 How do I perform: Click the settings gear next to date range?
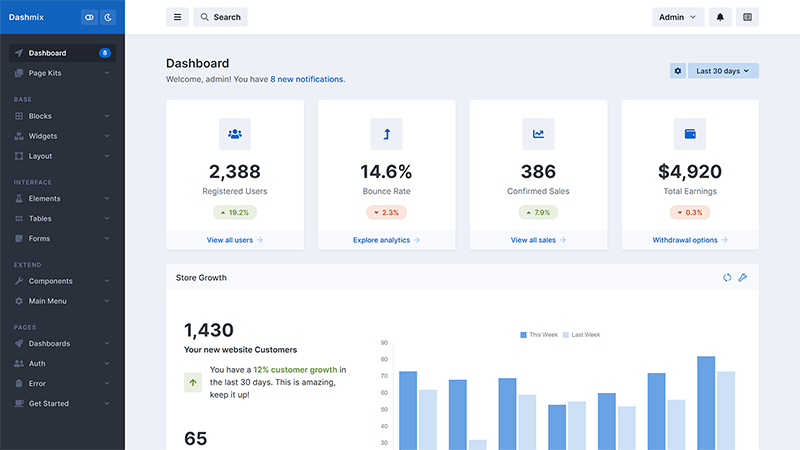pos(678,71)
